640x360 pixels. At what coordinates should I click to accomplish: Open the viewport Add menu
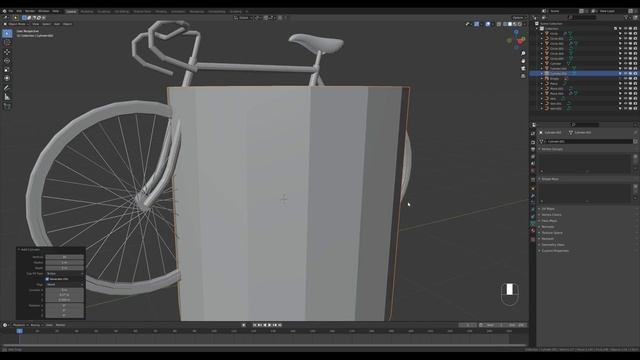tap(57, 24)
